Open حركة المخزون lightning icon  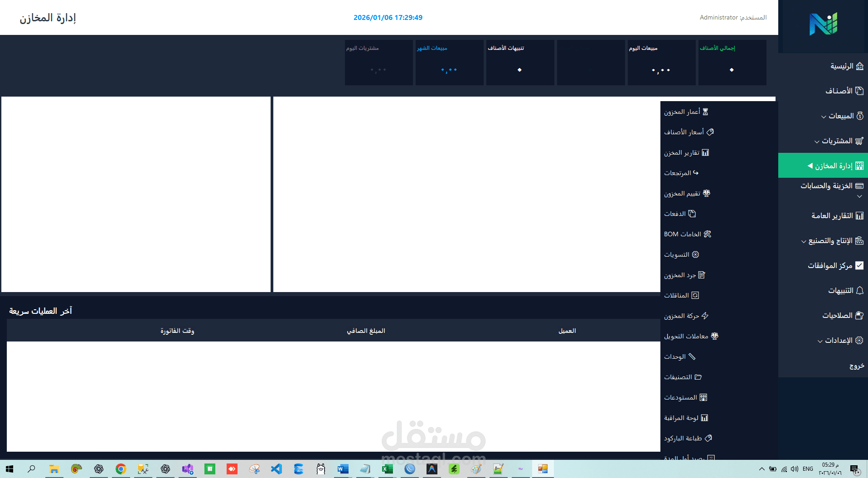click(705, 316)
